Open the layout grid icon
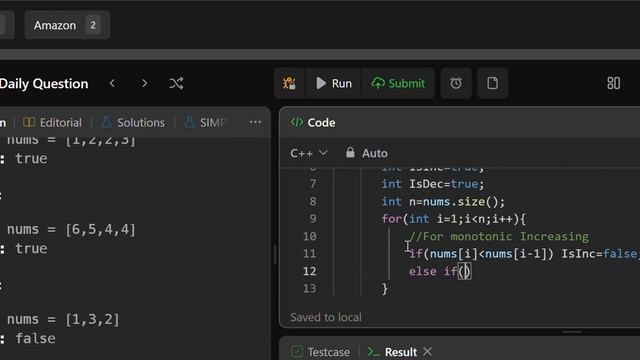 click(613, 83)
